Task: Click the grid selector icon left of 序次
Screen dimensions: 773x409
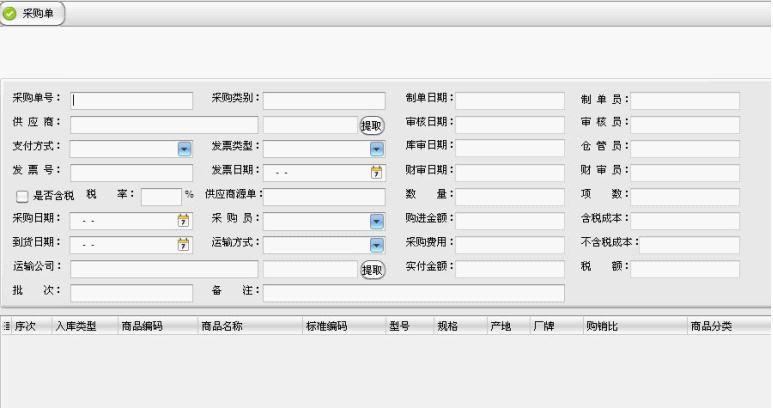Action: point(6,326)
